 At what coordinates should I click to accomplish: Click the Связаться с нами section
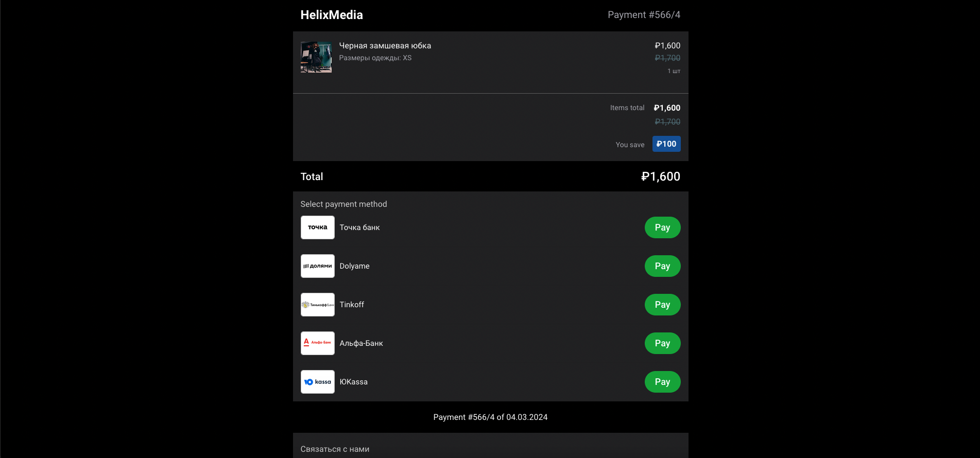pos(335,449)
